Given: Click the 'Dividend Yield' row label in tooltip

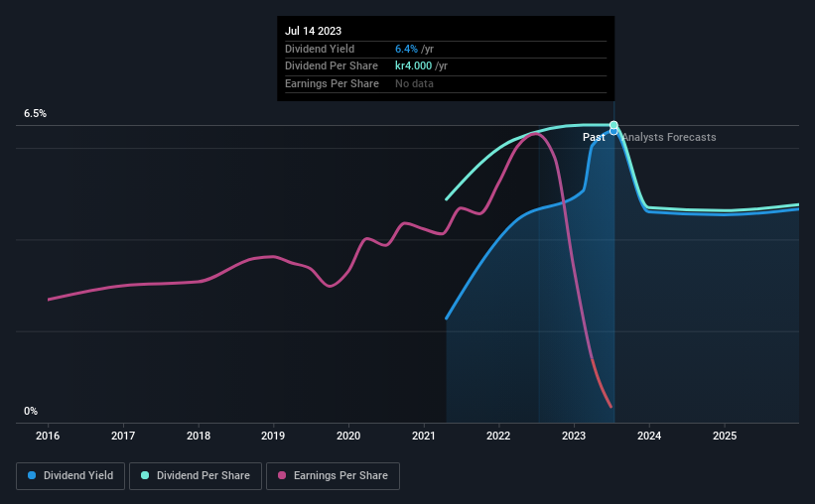Looking at the screenshot, I should coord(320,49).
